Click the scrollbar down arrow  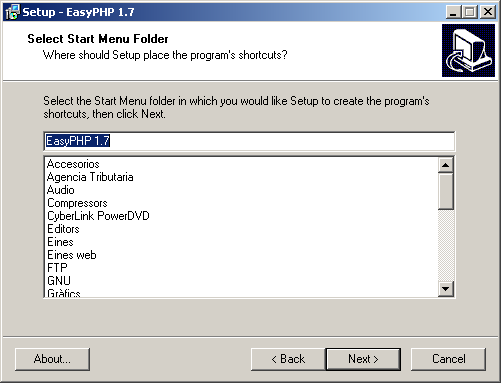point(446,289)
